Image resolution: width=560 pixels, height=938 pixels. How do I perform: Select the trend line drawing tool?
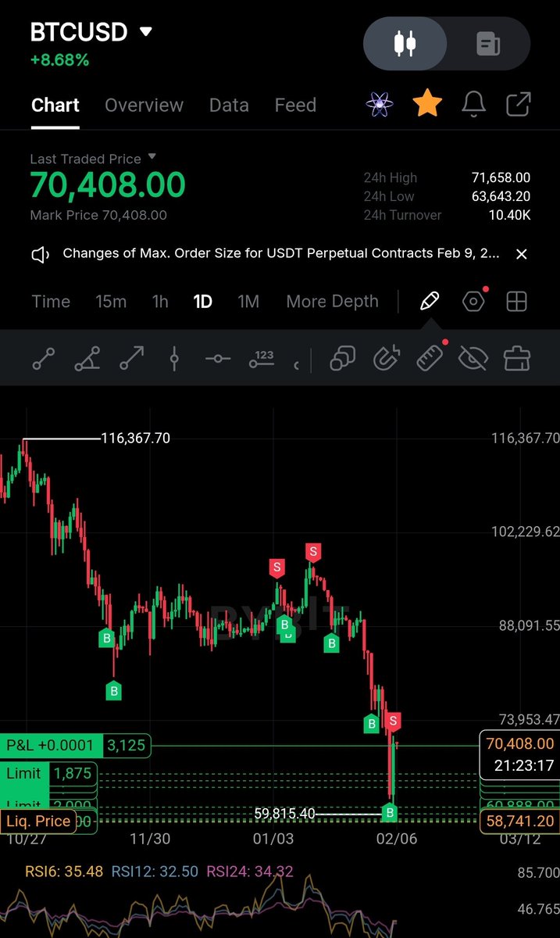(x=44, y=360)
